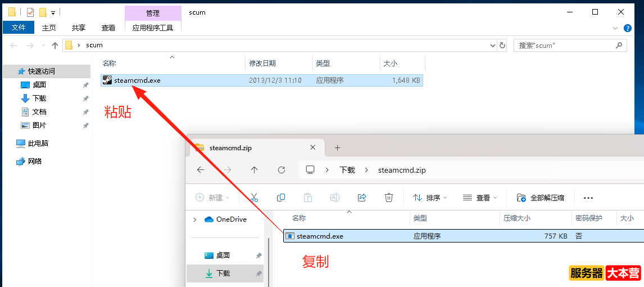Open the 共享 ribbon tab
This screenshot has height=287, width=644.
pos(79,28)
